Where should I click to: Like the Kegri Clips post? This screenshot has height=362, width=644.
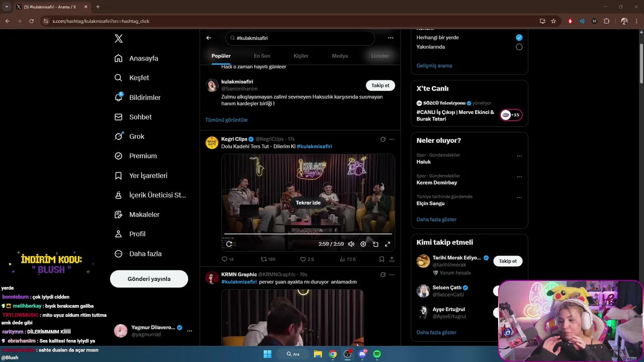click(x=307, y=259)
